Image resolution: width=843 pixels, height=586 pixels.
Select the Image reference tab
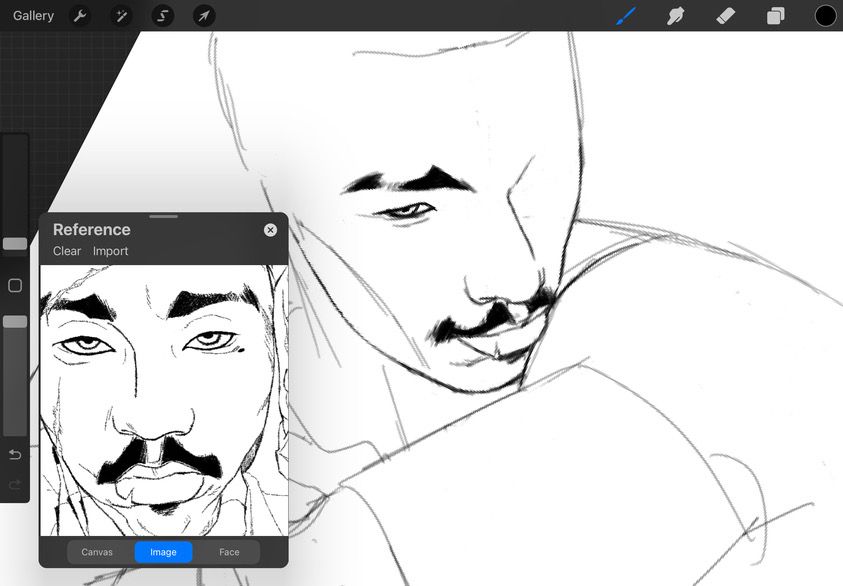(163, 552)
